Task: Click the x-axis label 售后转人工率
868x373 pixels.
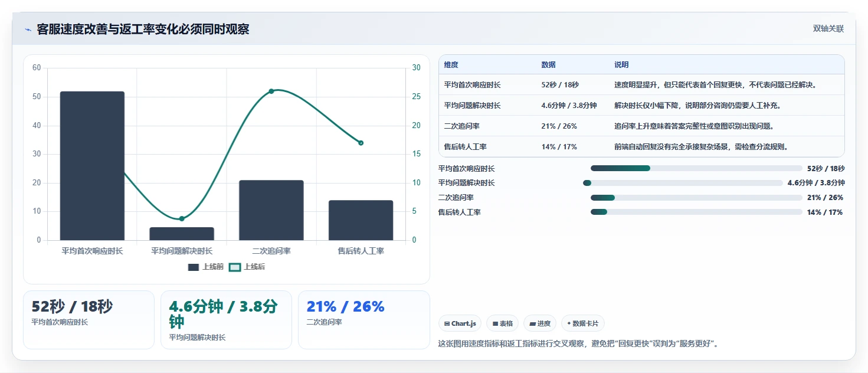Action: point(361,251)
